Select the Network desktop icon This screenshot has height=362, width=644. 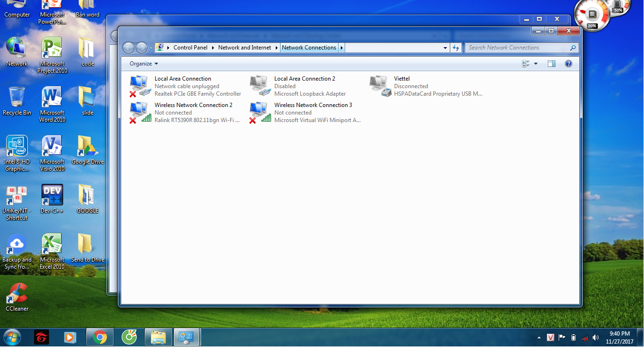(17, 52)
